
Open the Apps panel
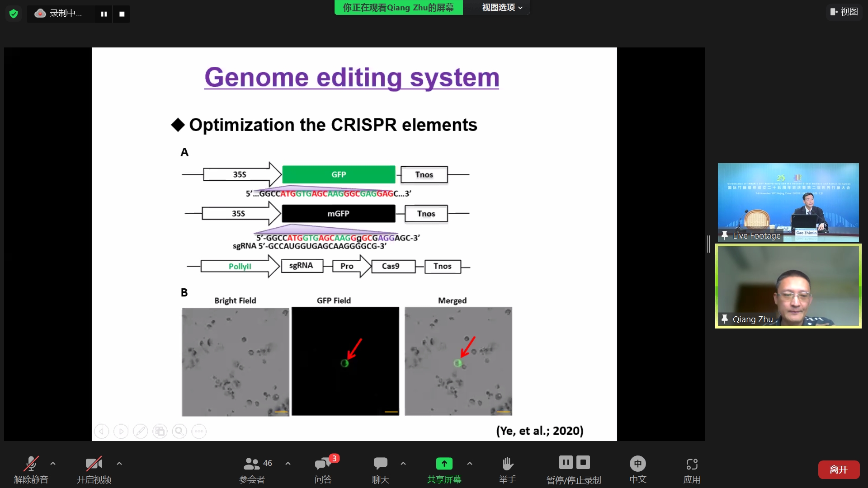click(692, 469)
